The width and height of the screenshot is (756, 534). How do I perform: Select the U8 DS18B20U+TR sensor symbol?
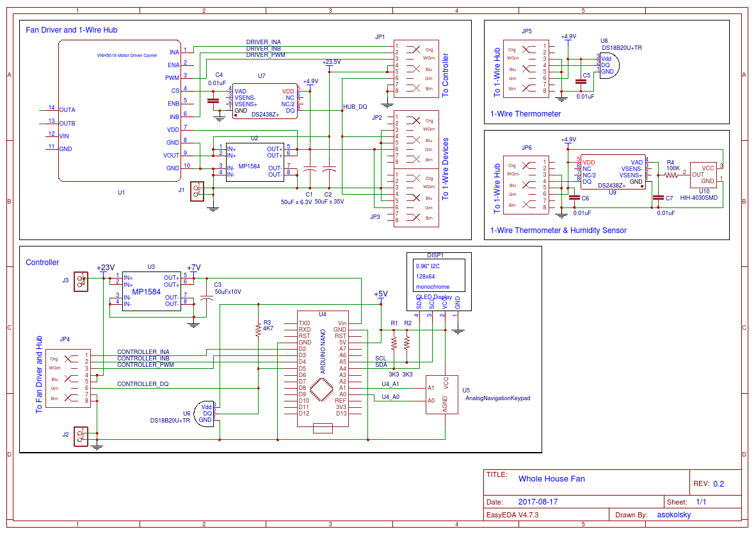(609, 65)
